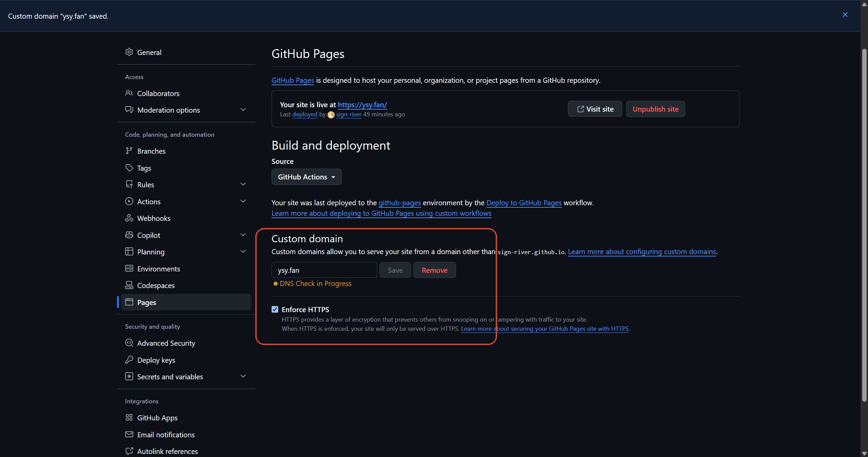This screenshot has width=868, height=457.
Task: Click the Pages browser icon
Action: (129, 302)
